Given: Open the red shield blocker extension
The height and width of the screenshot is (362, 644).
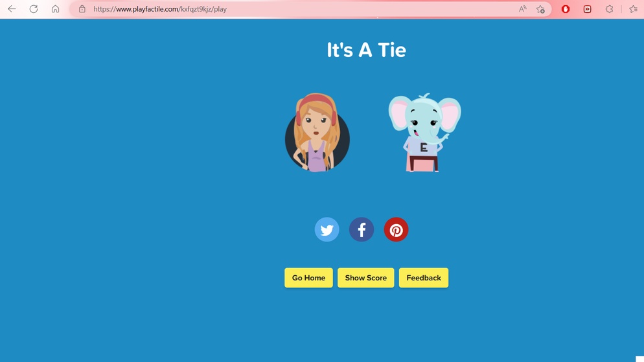Looking at the screenshot, I should tap(566, 9).
